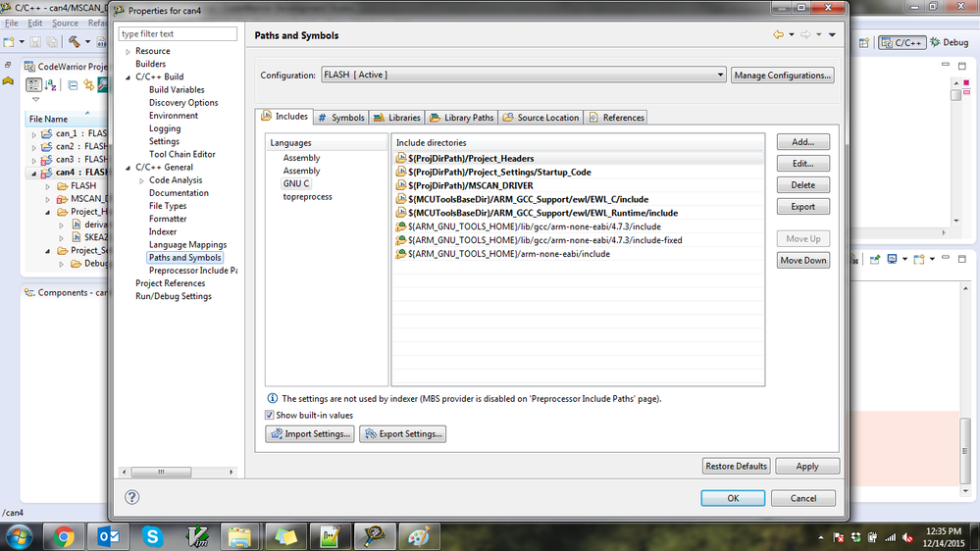Image resolution: width=980 pixels, height=551 pixels.
Task: Click the save icon in main toolbar
Action: [35, 42]
